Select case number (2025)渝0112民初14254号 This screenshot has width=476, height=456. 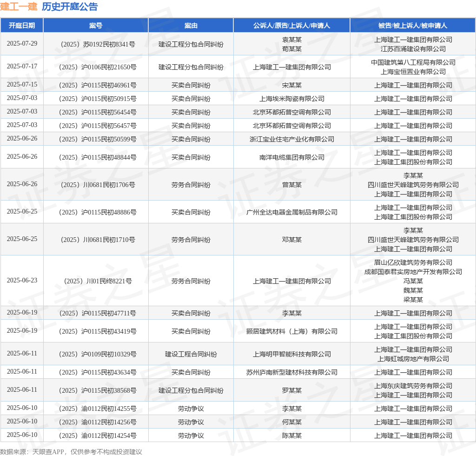click(98, 436)
